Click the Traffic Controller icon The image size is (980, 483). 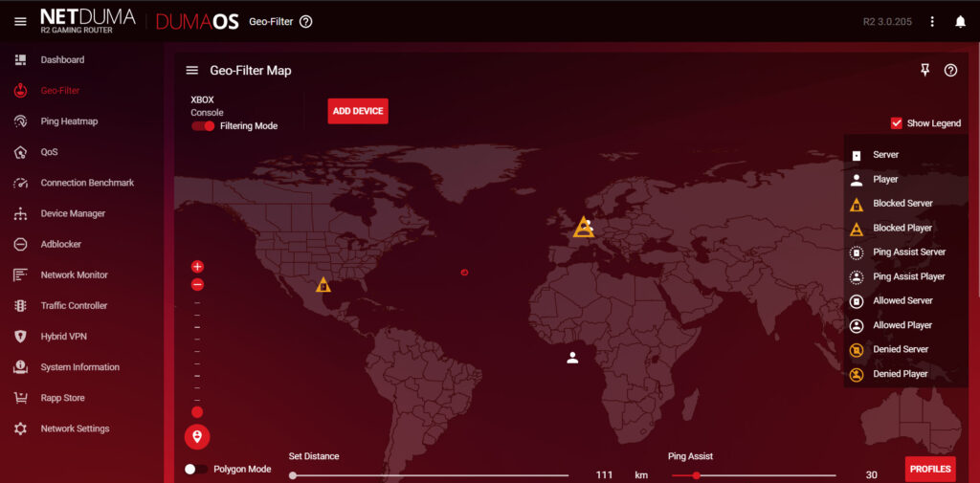click(21, 305)
